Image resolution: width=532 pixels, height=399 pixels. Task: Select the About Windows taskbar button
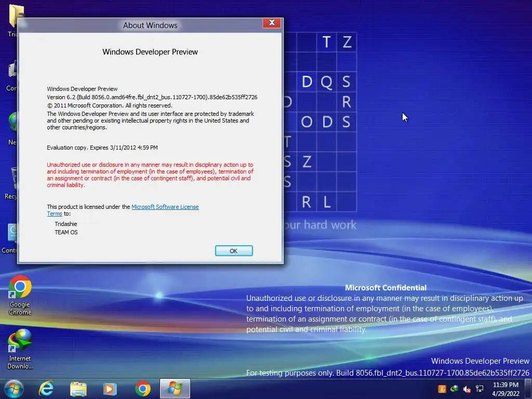[175, 389]
